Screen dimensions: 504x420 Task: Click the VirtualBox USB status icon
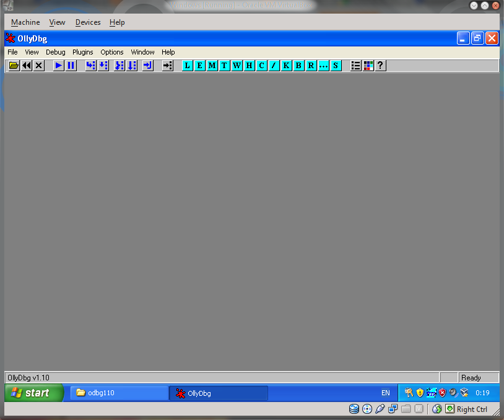pos(380,409)
